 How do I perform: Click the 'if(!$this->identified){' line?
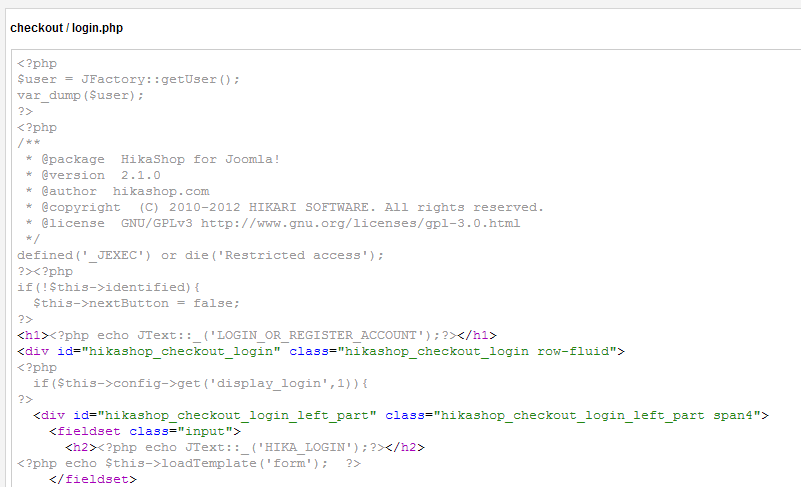[x=108, y=287]
